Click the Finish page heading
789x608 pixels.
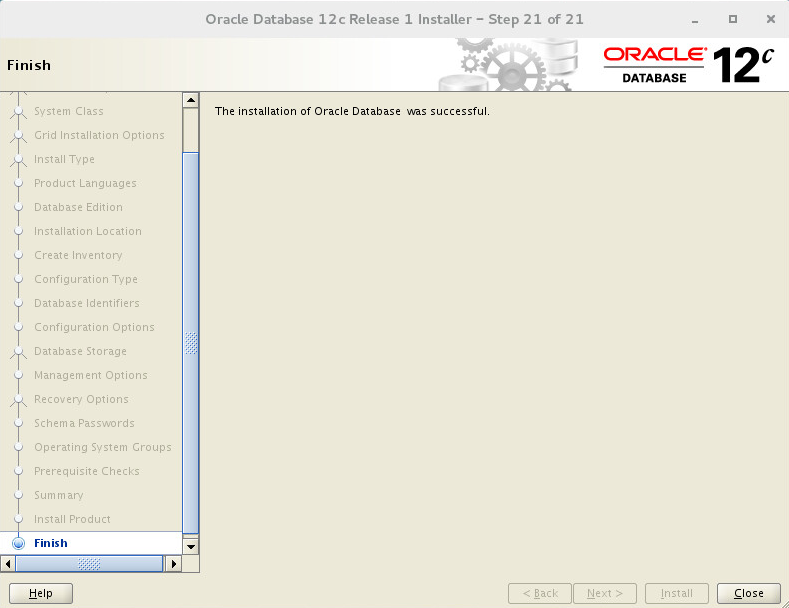[29, 65]
